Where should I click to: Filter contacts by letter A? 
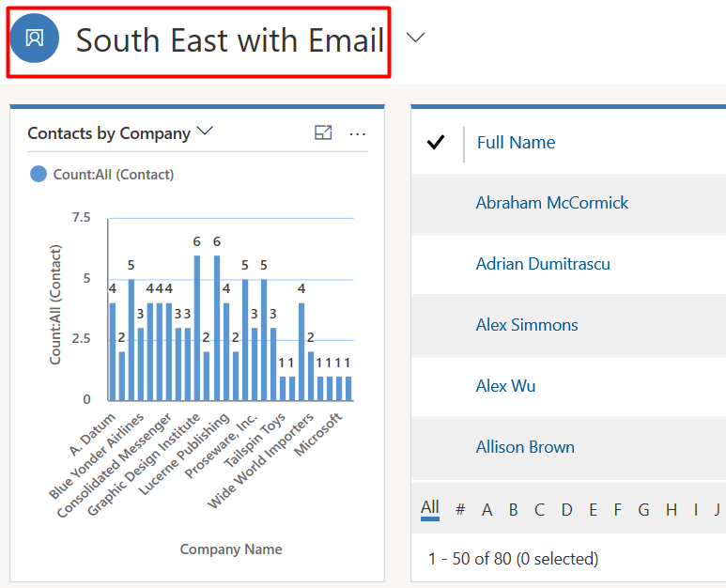point(487,510)
